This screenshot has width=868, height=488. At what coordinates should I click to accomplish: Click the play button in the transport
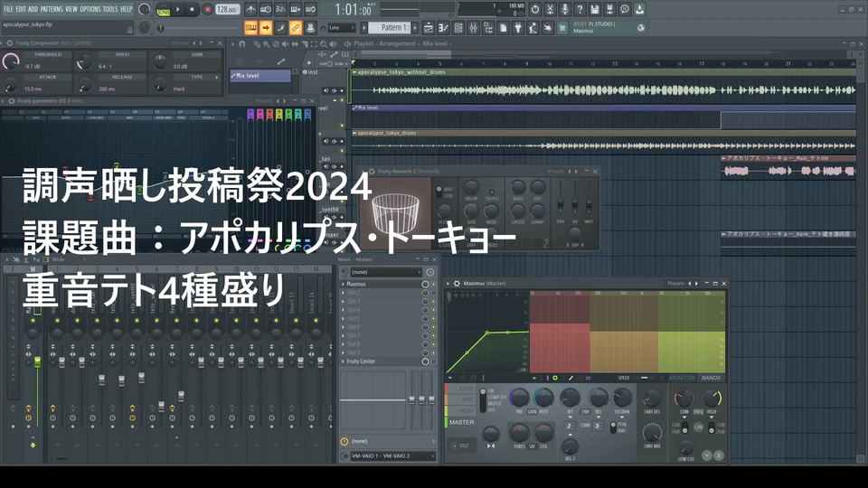coord(178,9)
